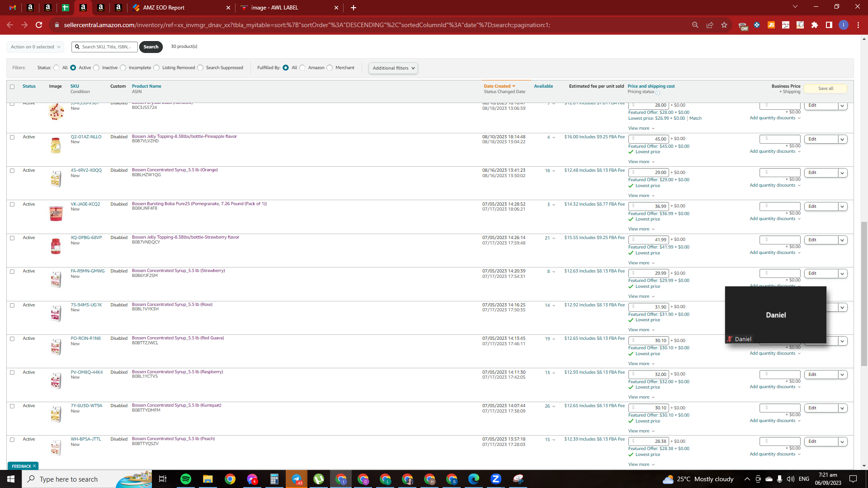Switch to the pinned Gmail tab
The height and width of the screenshot is (488, 868).
[13, 8]
